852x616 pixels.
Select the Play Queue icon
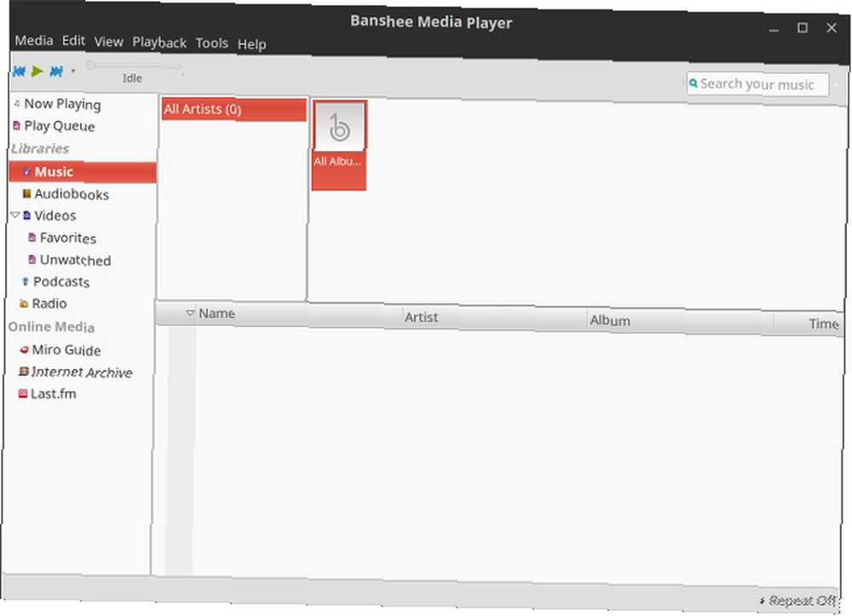(17, 125)
